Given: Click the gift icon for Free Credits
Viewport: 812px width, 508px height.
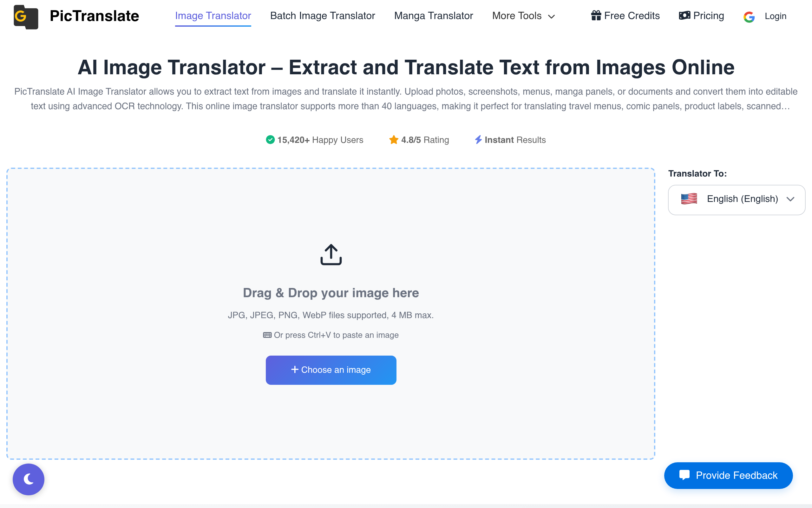Looking at the screenshot, I should 596,16.
